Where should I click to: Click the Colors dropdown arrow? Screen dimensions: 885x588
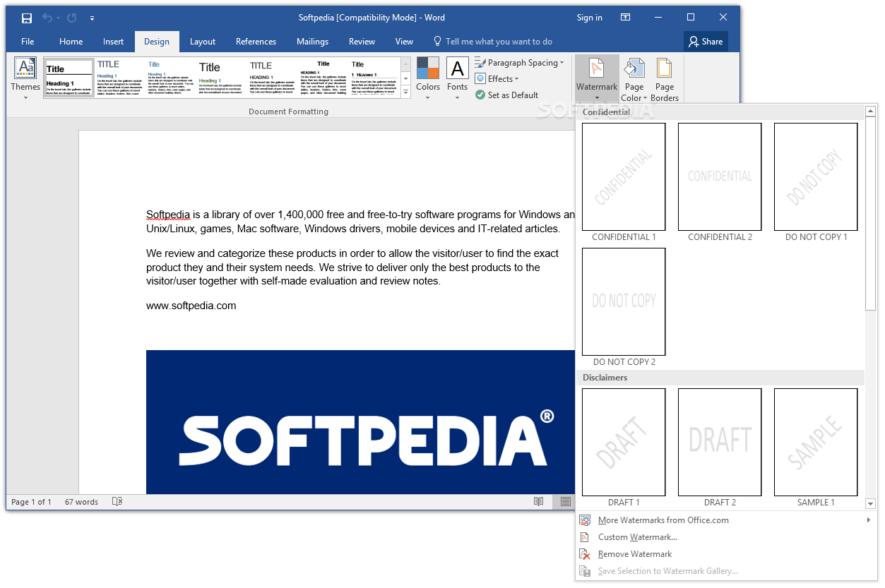pyautogui.click(x=428, y=98)
